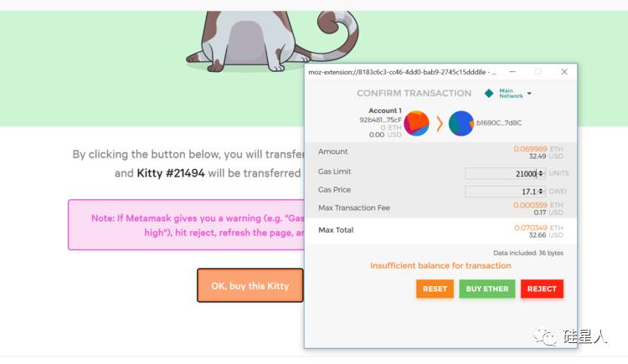628x364 pixels.
Task: Click the Main Network diamond icon
Action: [489, 93]
